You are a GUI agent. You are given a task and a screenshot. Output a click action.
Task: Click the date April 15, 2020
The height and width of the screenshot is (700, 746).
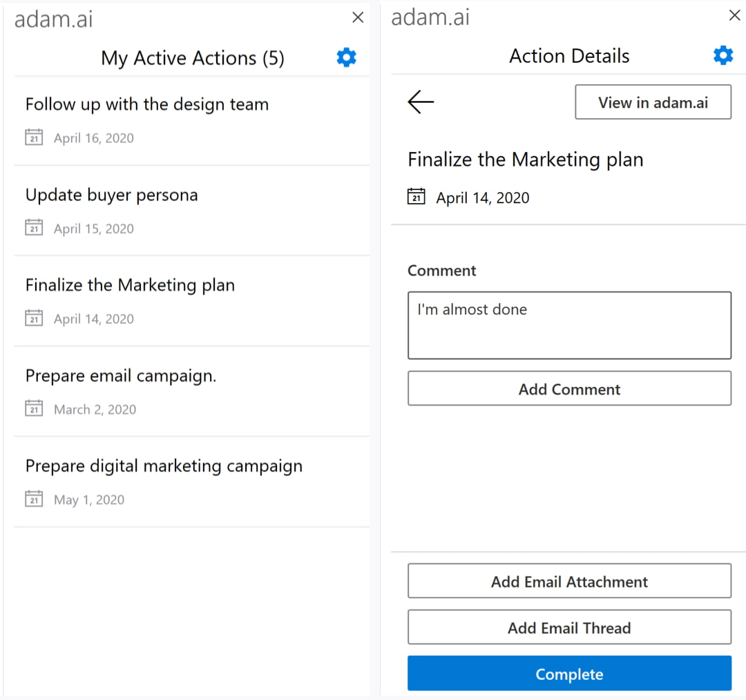coord(94,229)
